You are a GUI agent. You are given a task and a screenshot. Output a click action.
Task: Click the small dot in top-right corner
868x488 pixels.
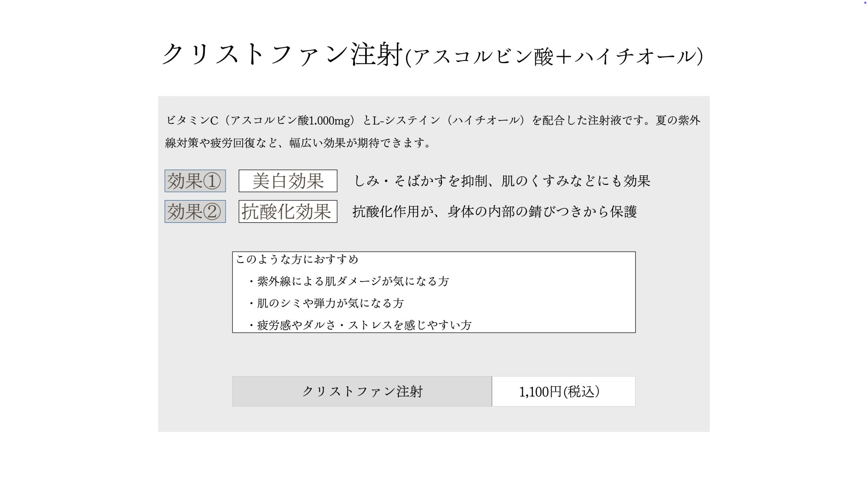(865, 3)
